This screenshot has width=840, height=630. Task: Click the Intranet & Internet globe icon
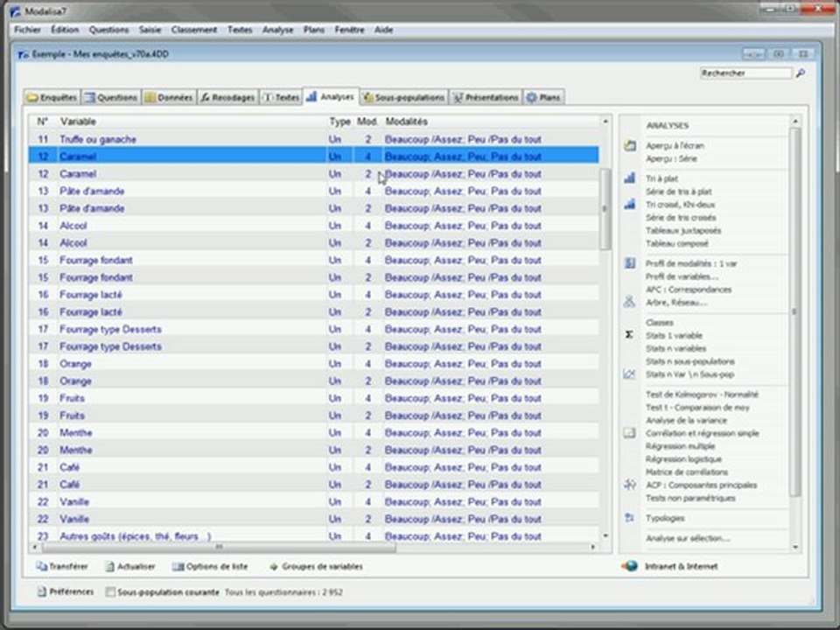tap(629, 566)
